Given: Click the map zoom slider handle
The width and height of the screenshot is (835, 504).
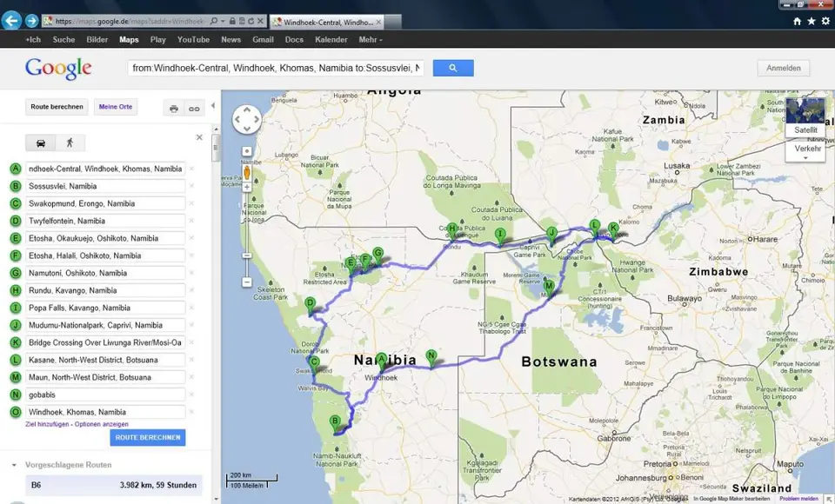Looking at the screenshot, I should tap(247, 255).
